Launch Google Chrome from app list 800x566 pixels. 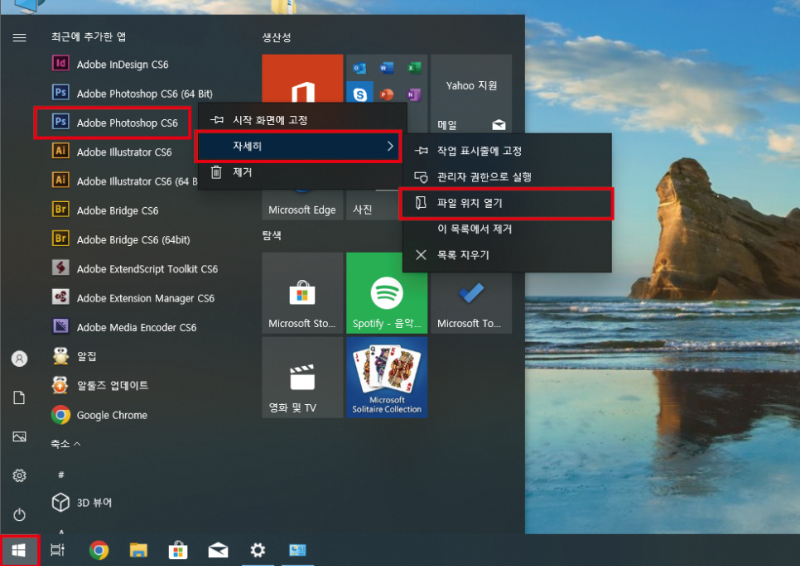coord(99,415)
